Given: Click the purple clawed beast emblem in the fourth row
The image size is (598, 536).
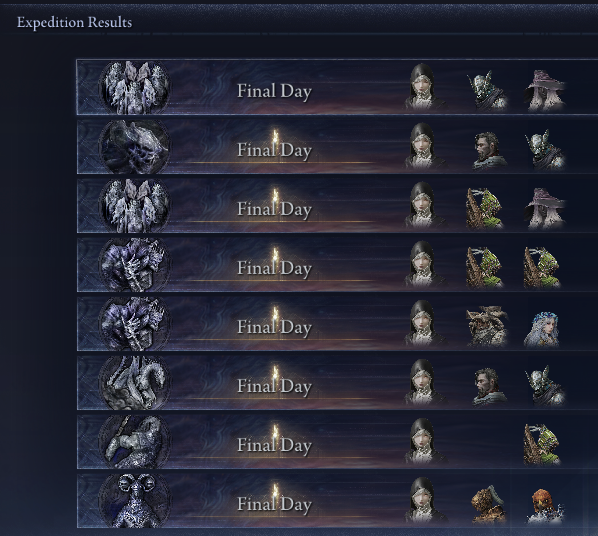Looking at the screenshot, I should [x=134, y=265].
